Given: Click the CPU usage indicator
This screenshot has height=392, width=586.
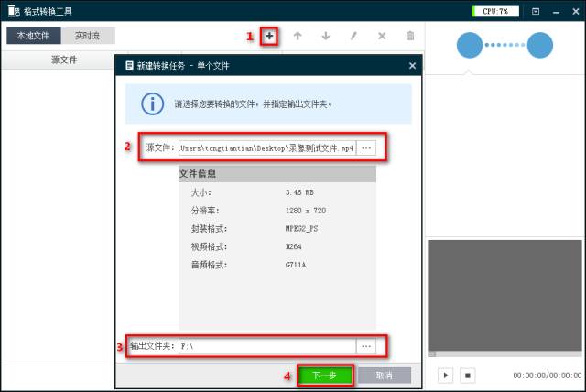Looking at the screenshot, I should [x=495, y=11].
